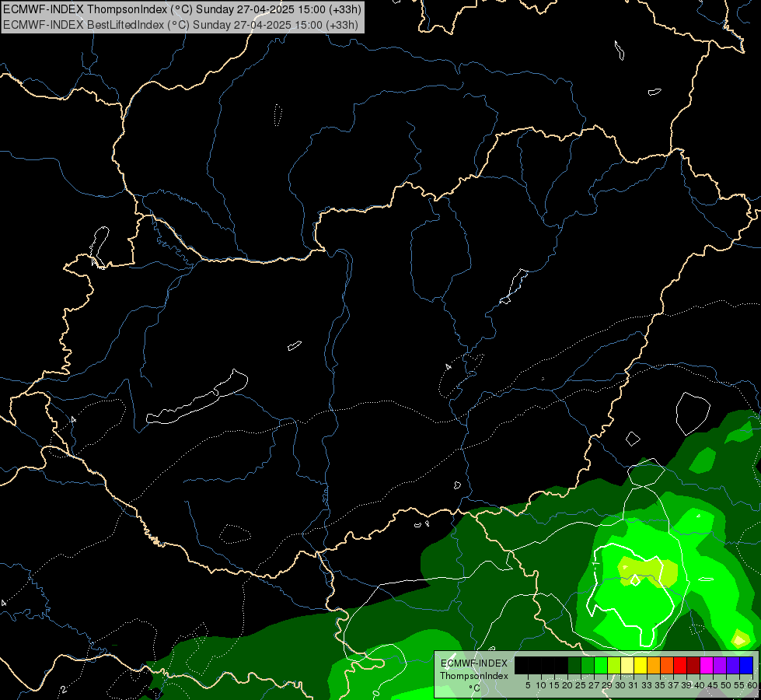The width and height of the screenshot is (761, 700).
Task: Select indigo swatch between 50 and 55
Action: point(733,665)
